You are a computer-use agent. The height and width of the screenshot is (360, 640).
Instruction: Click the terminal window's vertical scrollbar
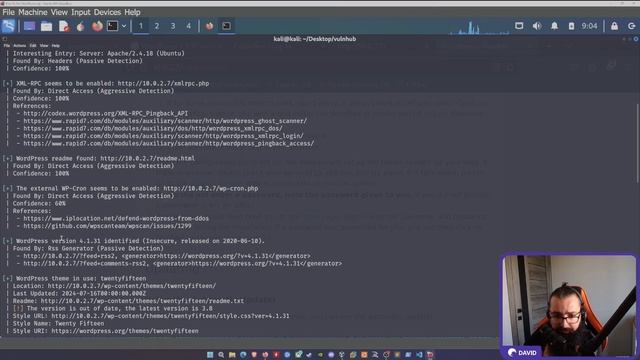638,143
